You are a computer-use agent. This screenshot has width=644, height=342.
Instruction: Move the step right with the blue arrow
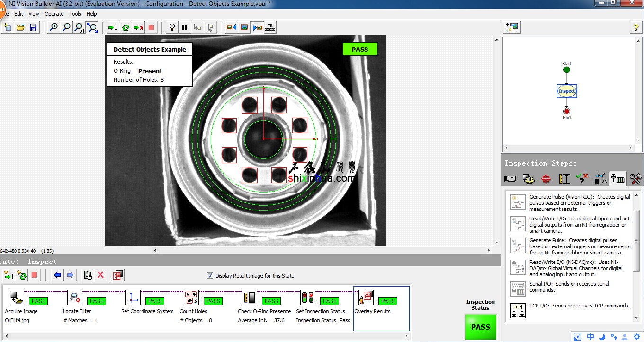click(x=70, y=275)
